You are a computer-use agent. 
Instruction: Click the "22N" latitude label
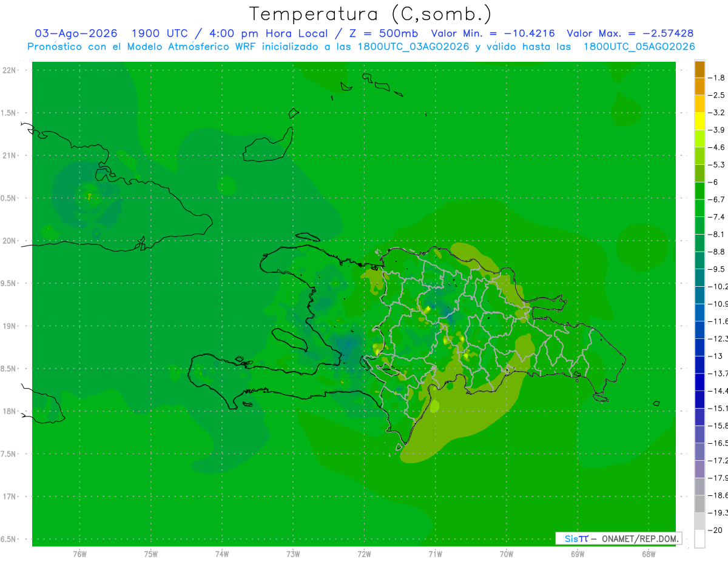(10, 70)
